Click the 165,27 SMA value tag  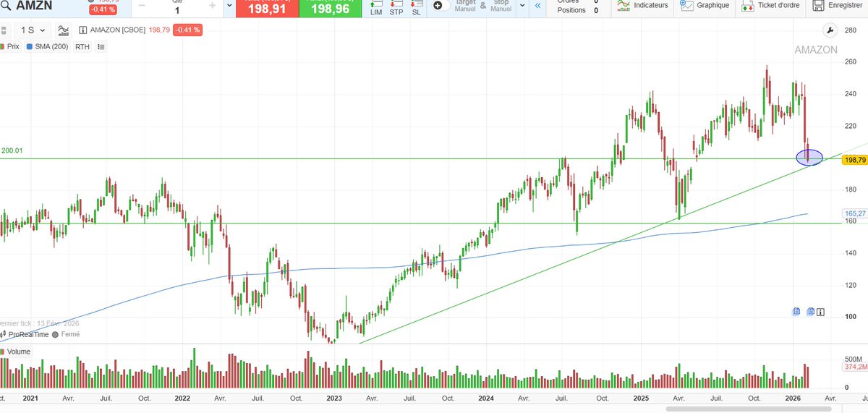(855, 214)
